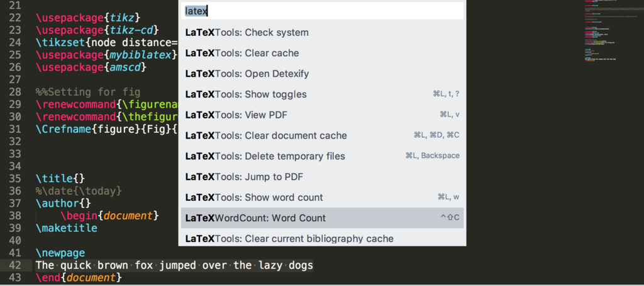644x286 pixels.
Task: Choose LaTeXTools: Clear document cache
Action: coord(322,135)
